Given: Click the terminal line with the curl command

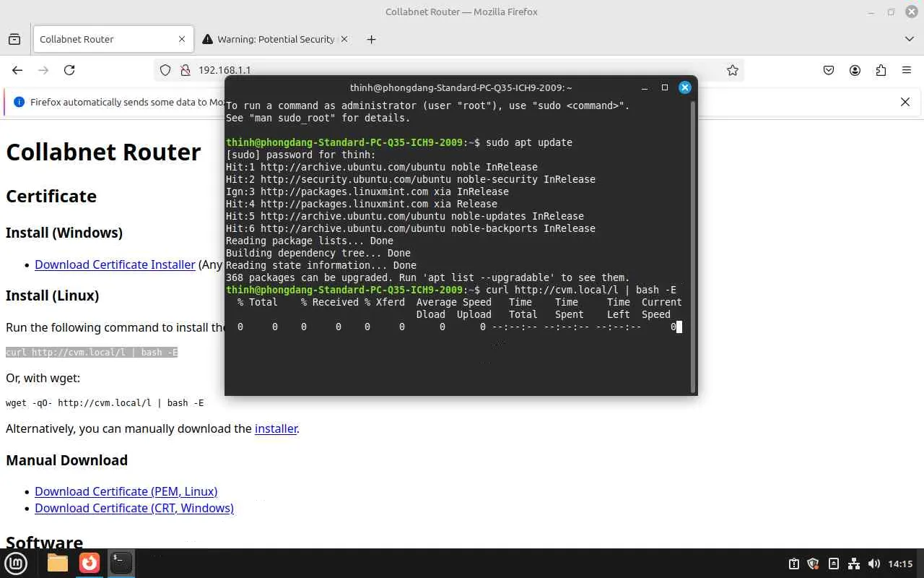Looking at the screenshot, I should [x=451, y=290].
